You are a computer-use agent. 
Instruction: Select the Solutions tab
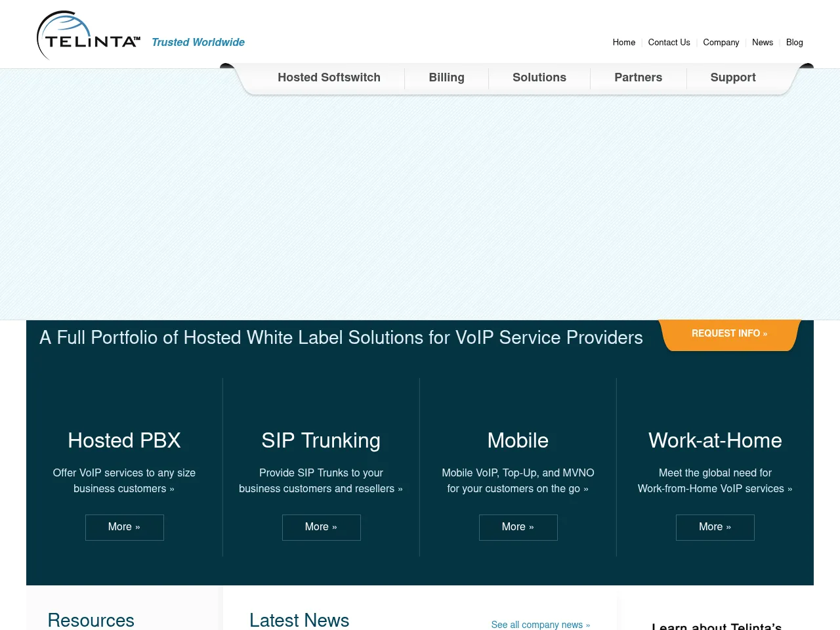tap(539, 77)
